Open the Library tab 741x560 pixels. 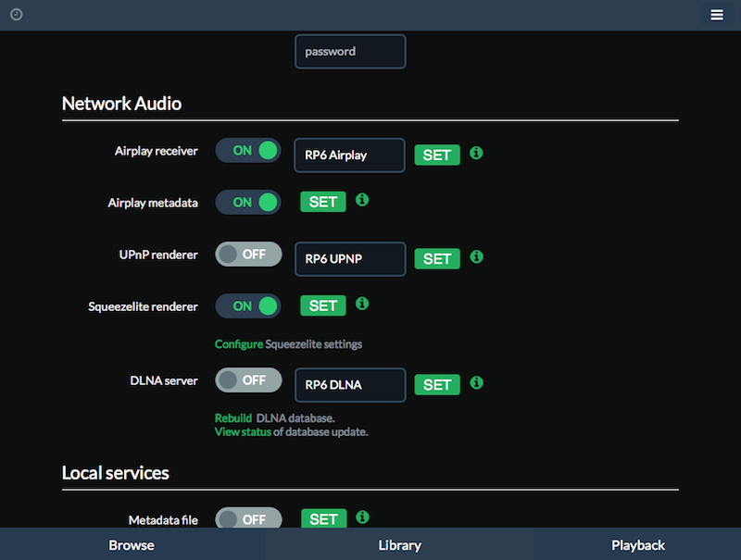coord(400,545)
